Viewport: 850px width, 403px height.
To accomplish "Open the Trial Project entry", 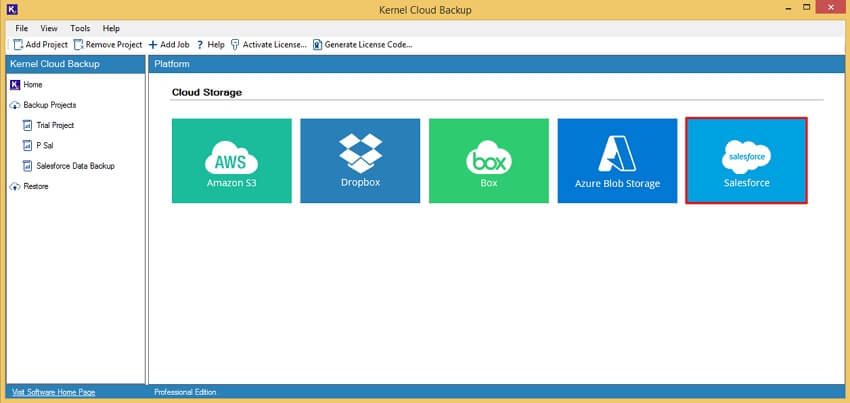I will click(55, 125).
